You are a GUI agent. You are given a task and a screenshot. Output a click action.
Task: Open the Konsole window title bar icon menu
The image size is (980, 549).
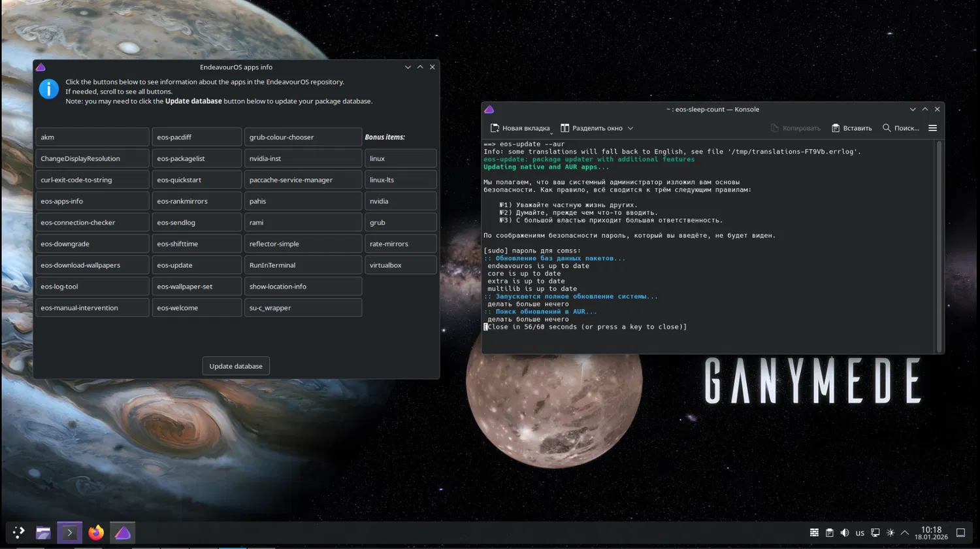click(489, 109)
